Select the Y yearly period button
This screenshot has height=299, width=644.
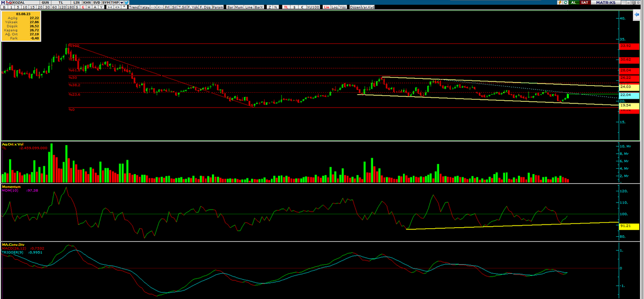101,7
